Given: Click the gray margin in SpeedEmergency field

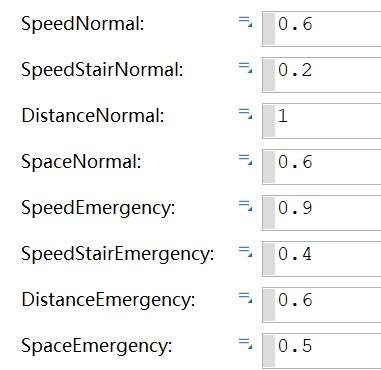Looking at the screenshot, I should tap(269, 213).
